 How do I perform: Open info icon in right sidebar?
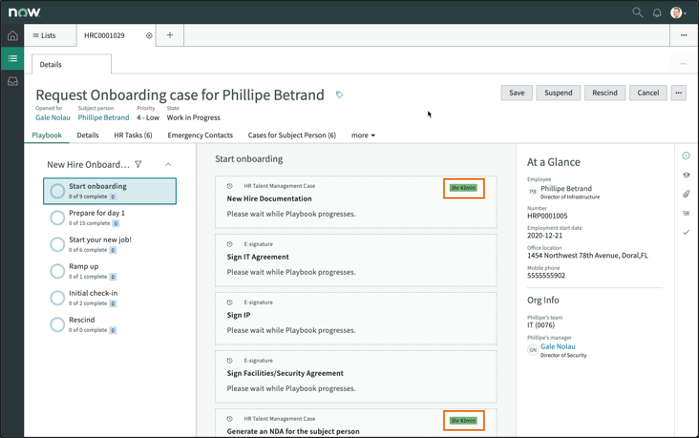pyautogui.click(x=686, y=156)
